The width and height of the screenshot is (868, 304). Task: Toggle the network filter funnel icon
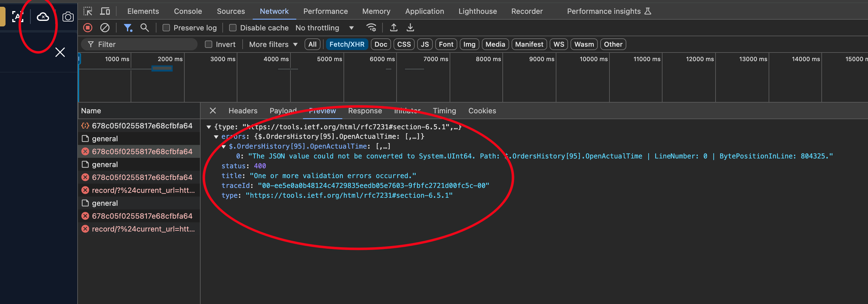(128, 28)
